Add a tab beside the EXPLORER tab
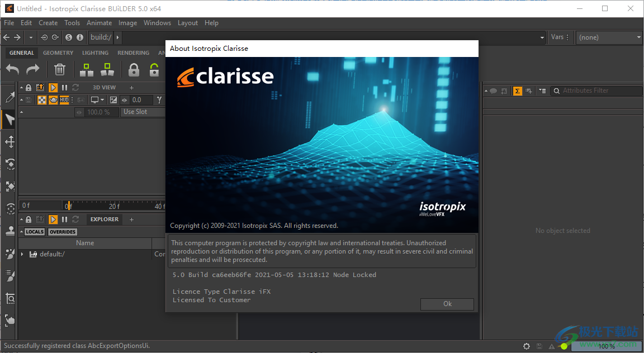The height and width of the screenshot is (353, 644). (x=131, y=220)
